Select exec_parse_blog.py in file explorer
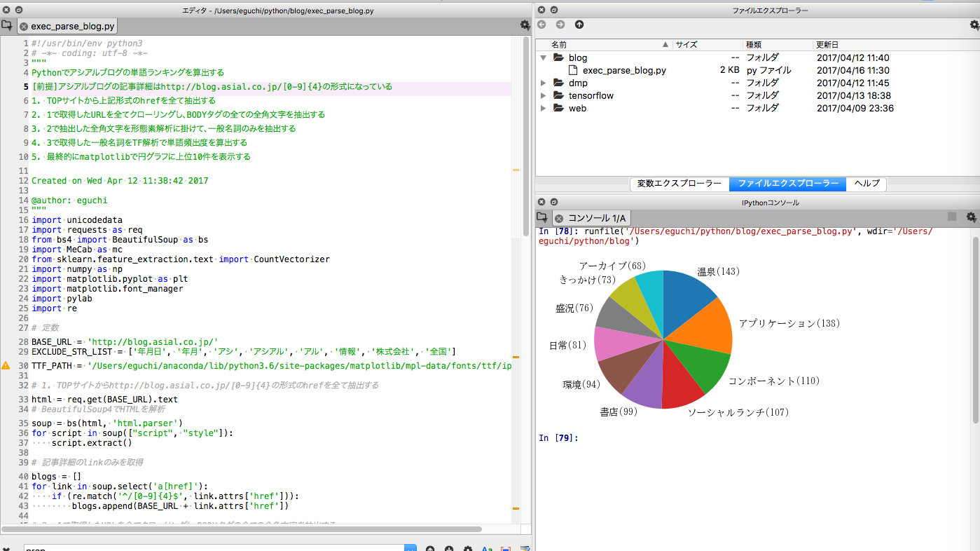 (623, 71)
